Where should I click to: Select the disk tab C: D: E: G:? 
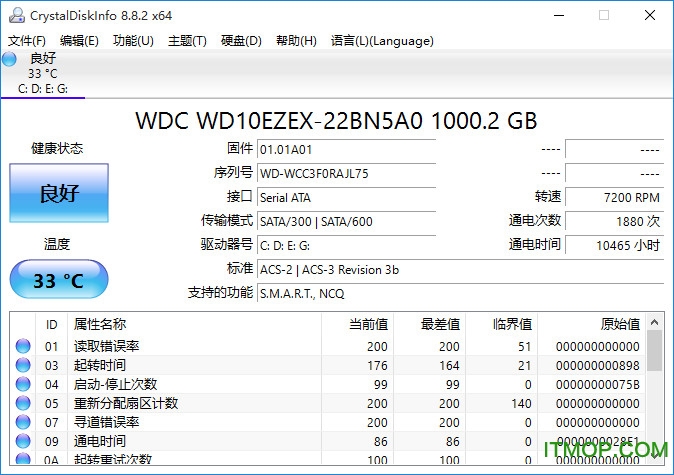[43, 74]
